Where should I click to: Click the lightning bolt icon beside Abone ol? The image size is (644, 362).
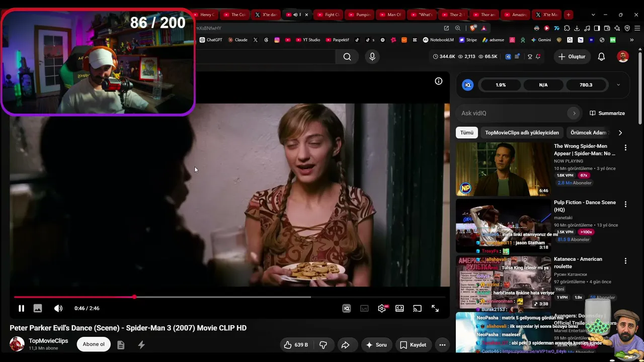coord(141,345)
